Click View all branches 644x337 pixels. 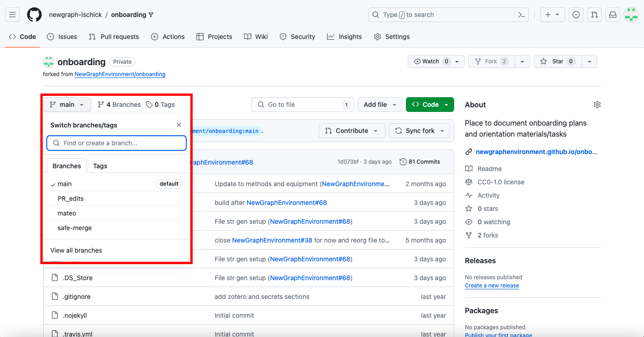[x=76, y=250]
